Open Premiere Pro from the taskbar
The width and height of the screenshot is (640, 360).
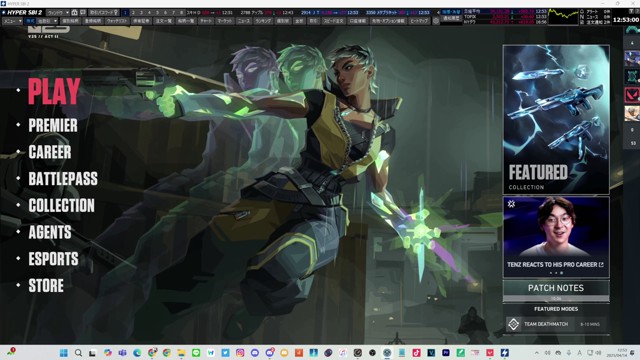(446, 353)
